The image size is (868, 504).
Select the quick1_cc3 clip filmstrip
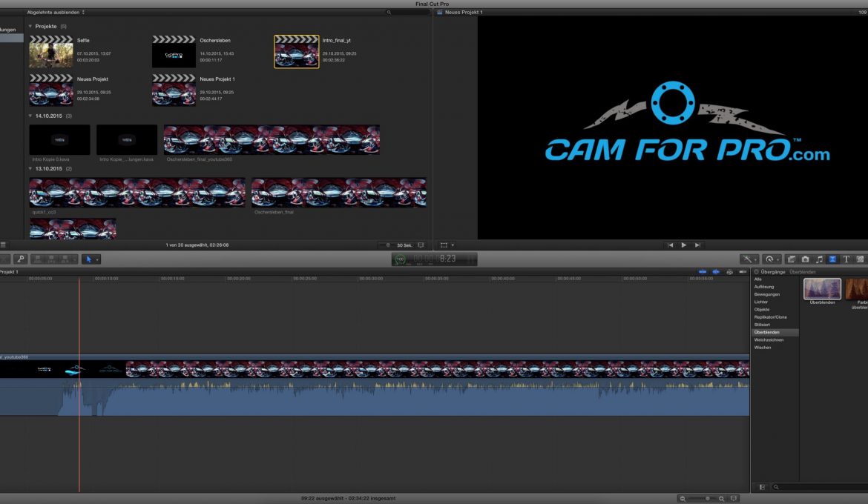coord(137,193)
